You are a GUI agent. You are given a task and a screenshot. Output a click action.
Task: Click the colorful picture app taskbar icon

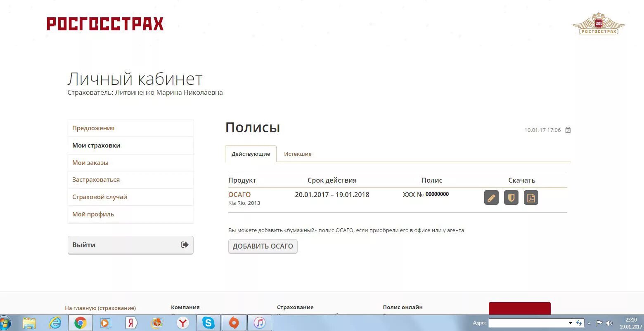(157, 323)
